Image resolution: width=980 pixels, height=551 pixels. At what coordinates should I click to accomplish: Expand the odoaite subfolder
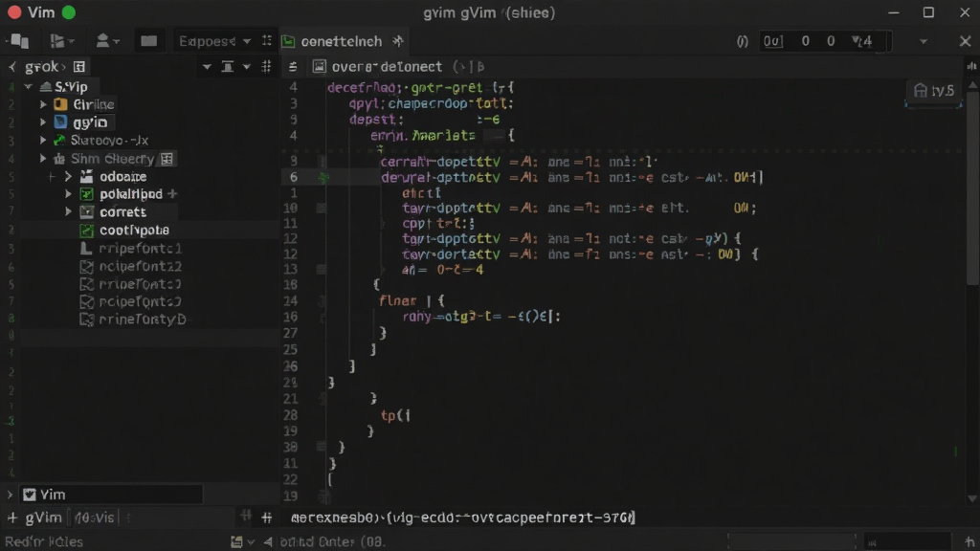(x=68, y=176)
